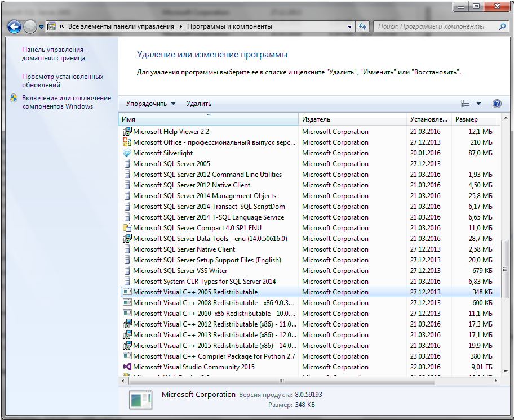
Task: Open the address bar history dropdown arrow
Action: pyautogui.click(x=349, y=26)
